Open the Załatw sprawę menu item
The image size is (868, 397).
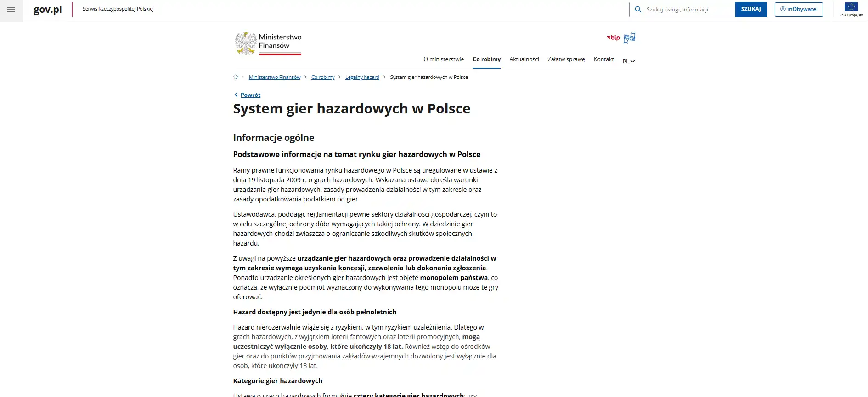click(x=566, y=59)
